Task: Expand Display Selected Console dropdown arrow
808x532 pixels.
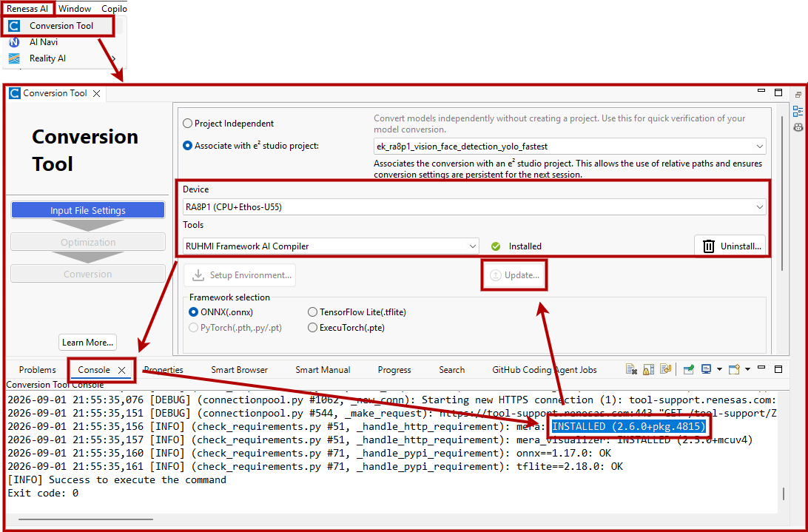Action: point(719,369)
